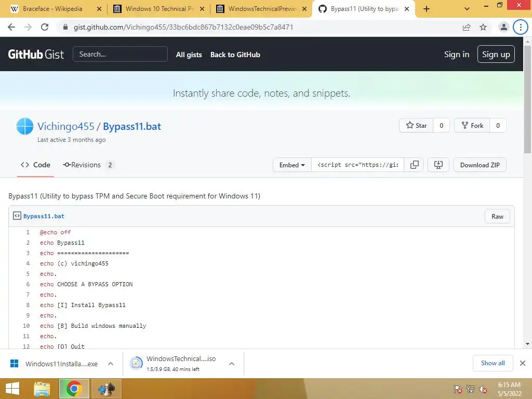Close the downloads bar

[523, 363]
